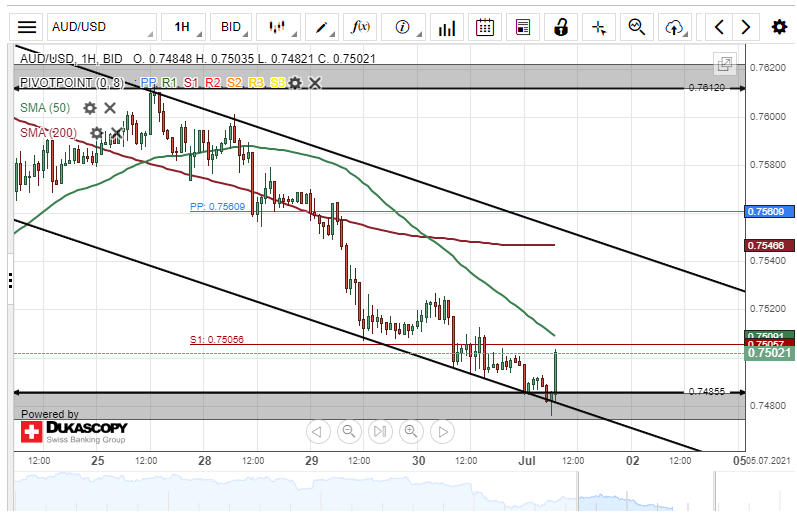Open the cloud upload dropdown
The height and width of the screenshot is (518, 797).
coord(675,27)
